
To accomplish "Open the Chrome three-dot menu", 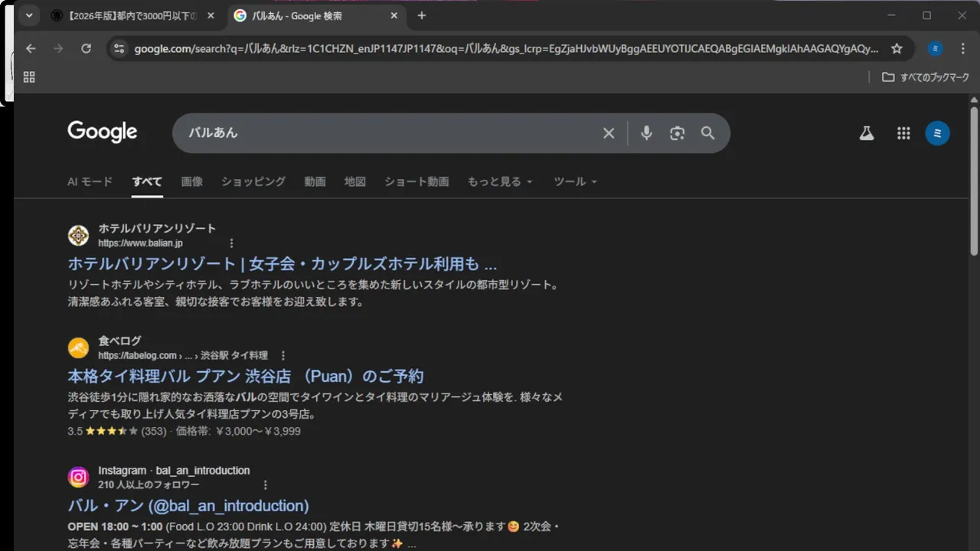I will click(963, 48).
